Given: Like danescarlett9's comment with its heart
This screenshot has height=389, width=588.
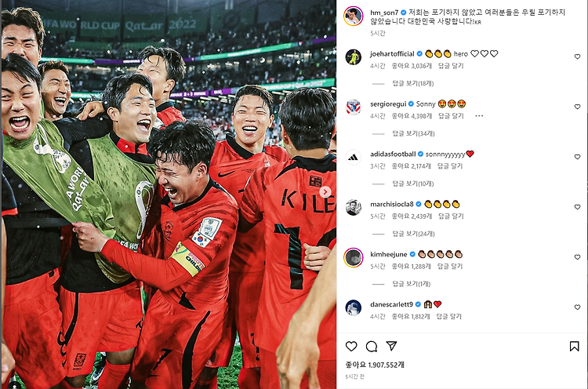Looking at the screenshot, I should 578,307.
